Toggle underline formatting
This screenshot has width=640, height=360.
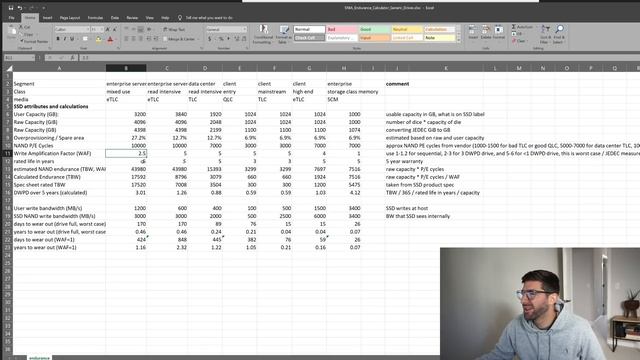72,39
